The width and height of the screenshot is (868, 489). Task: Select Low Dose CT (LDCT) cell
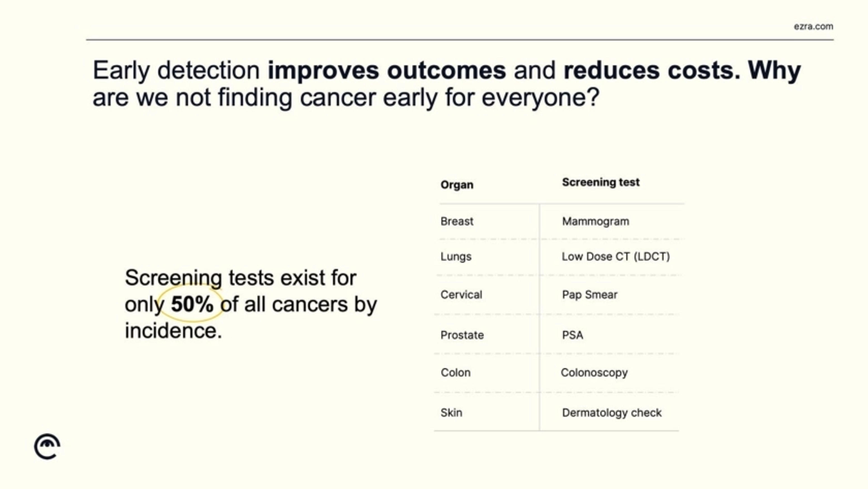[x=616, y=257]
